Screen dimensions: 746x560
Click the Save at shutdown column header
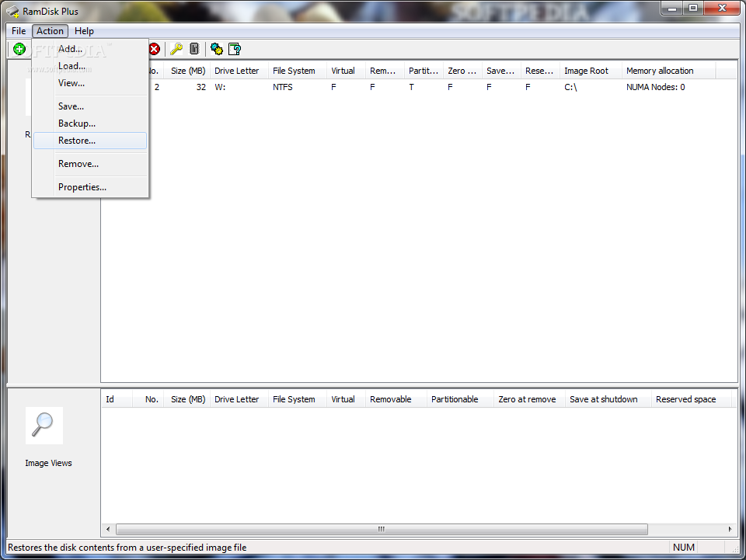[x=608, y=399]
